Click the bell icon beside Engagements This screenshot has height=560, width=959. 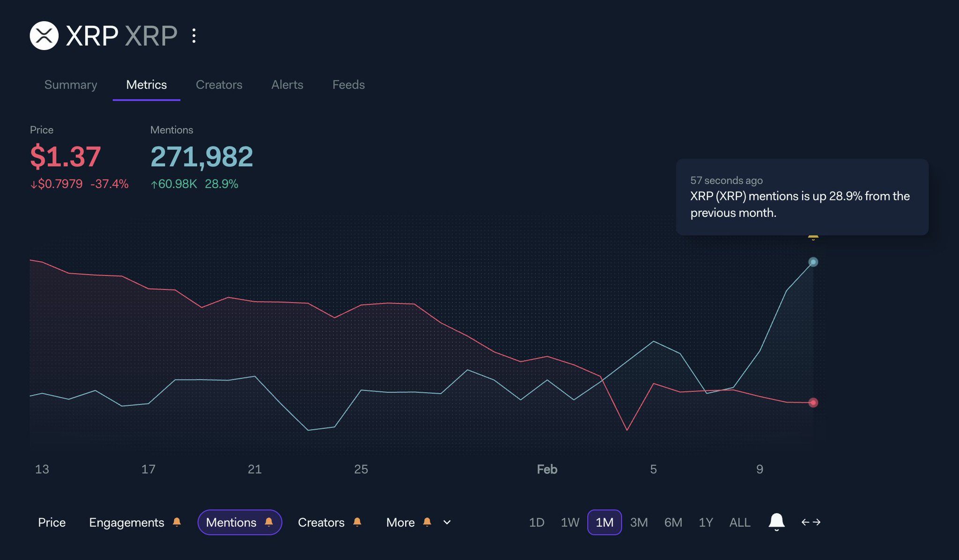click(177, 522)
